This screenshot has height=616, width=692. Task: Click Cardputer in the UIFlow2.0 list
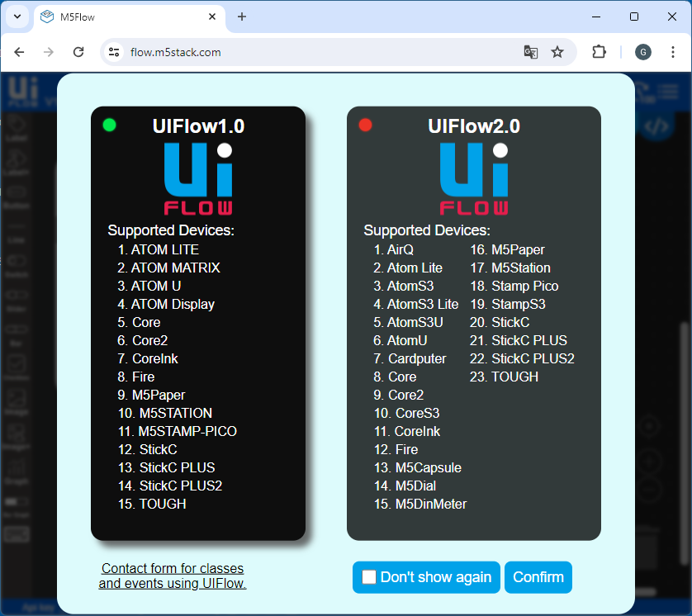[417, 358]
